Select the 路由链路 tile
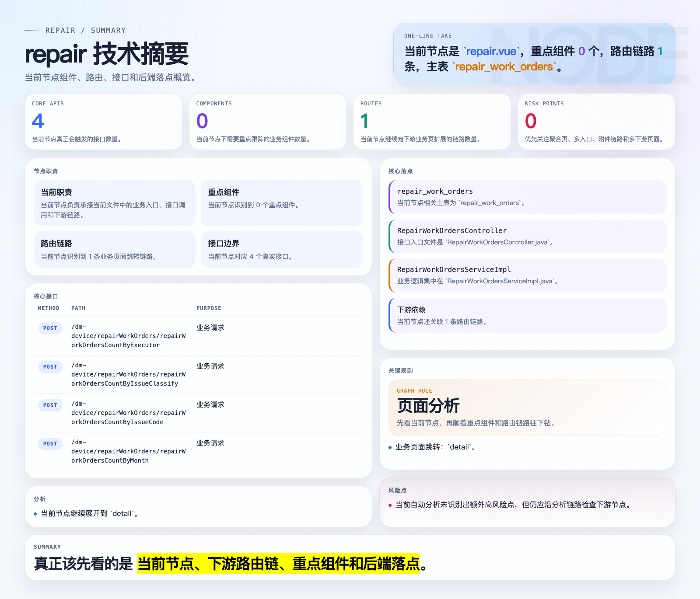The height and width of the screenshot is (599, 700). [x=115, y=249]
